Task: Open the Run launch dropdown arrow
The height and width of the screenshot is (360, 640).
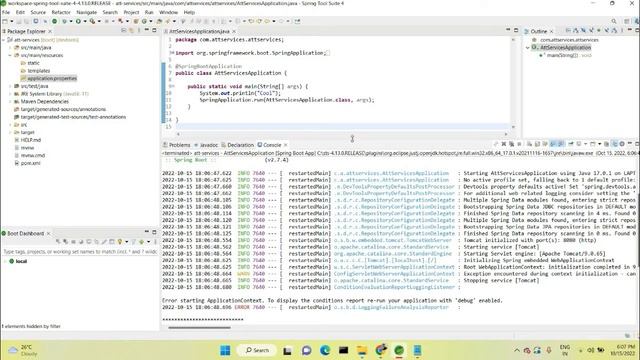Action: pos(84,21)
